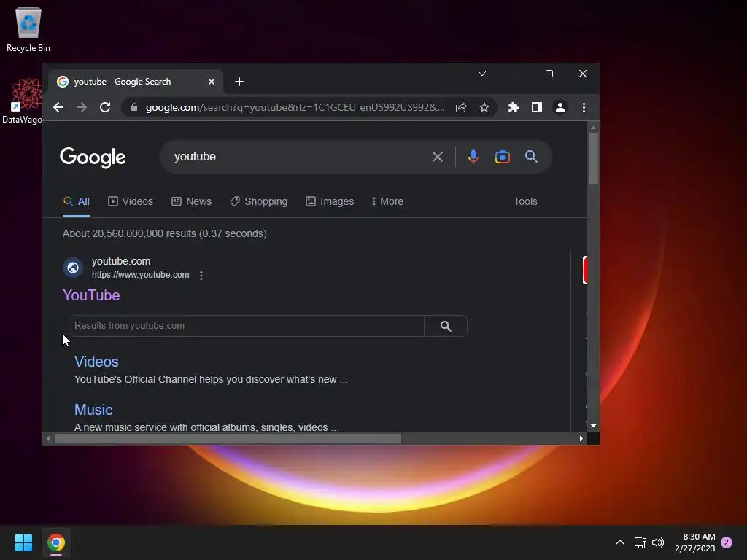This screenshot has width=747, height=560.
Task: Open the Chrome three-dot menu
Action: click(584, 108)
